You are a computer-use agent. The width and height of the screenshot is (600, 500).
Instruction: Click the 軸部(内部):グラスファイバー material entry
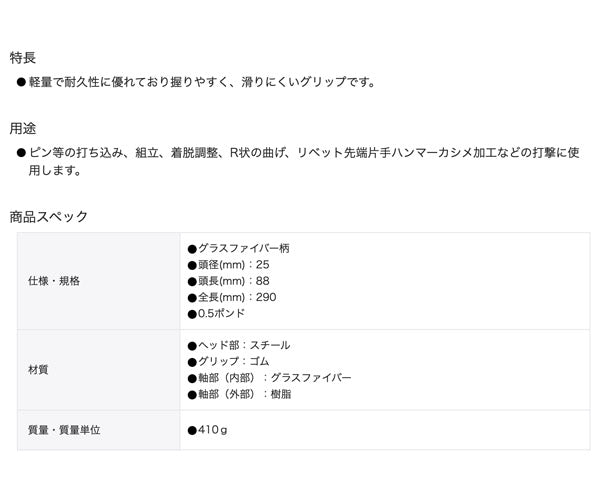[270, 378]
